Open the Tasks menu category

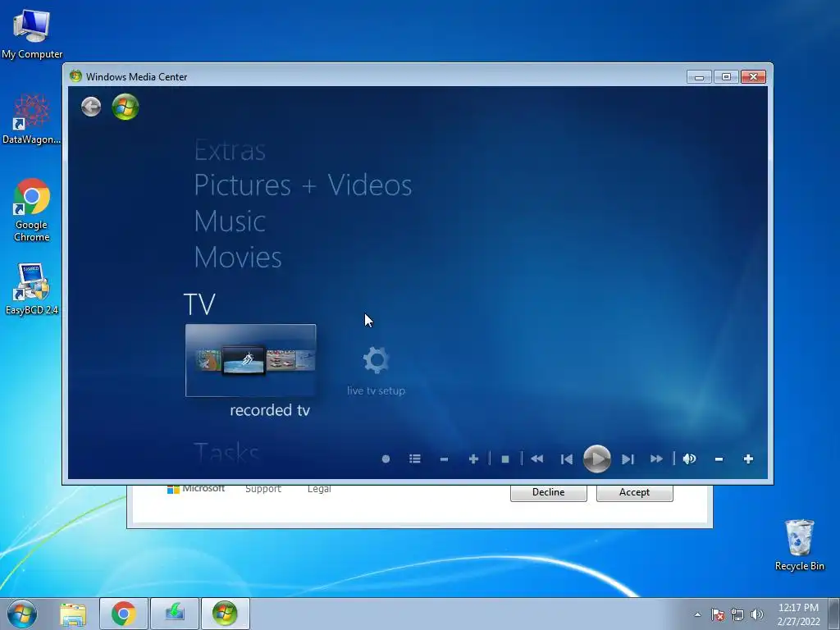(226, 453)
